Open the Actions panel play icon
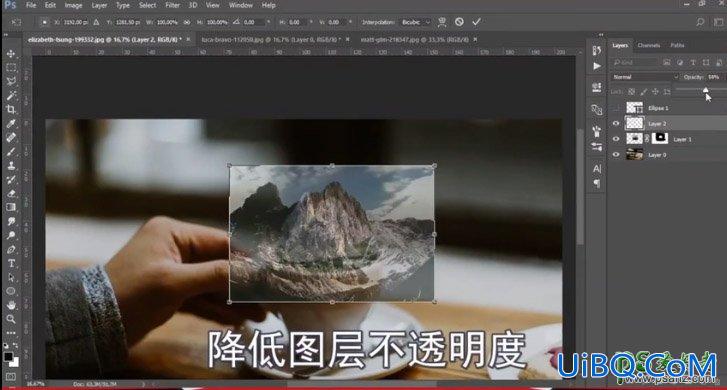The width and height of the screenshot is (727, 390). (597, 66)
